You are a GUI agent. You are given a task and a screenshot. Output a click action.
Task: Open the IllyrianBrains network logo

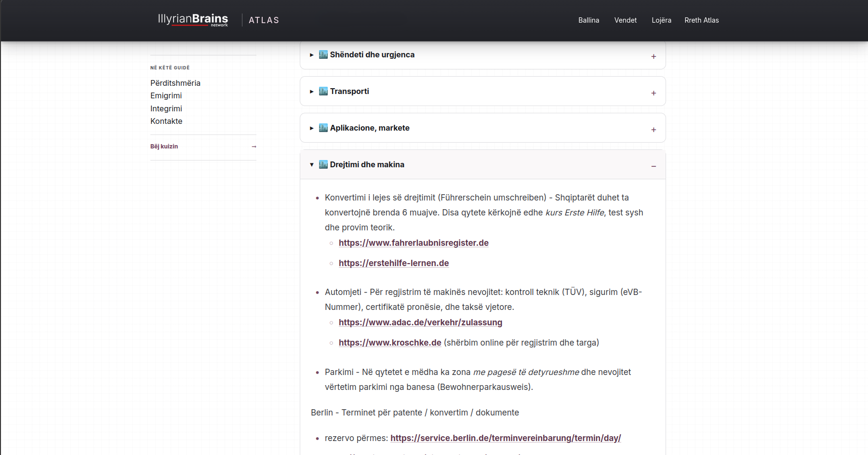tap(193, 20)
